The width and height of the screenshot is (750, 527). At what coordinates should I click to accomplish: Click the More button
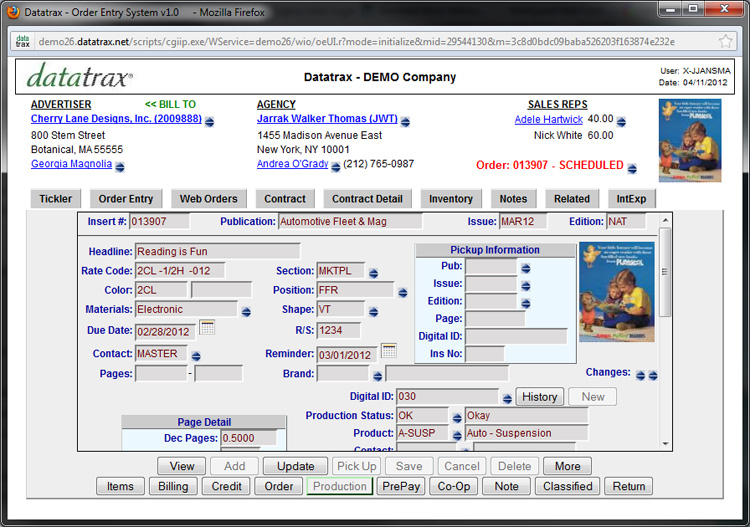click(567, 466)
